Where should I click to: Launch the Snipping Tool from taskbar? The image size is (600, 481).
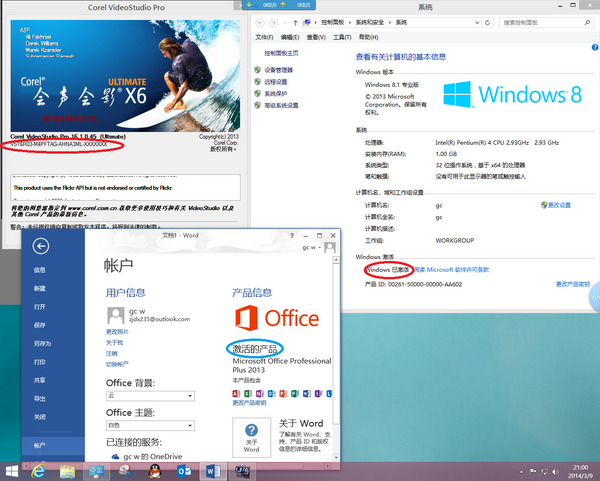126,471
